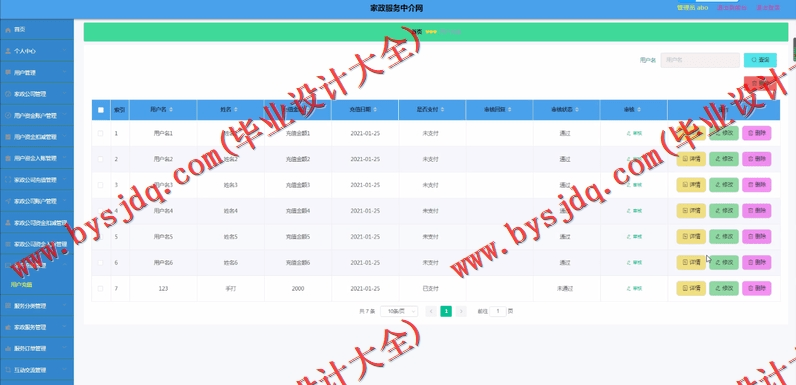Image resolution: width=796 pixels, height=385 pixels.
Task: Click the 前往 page number input
Action: (498, 311)
